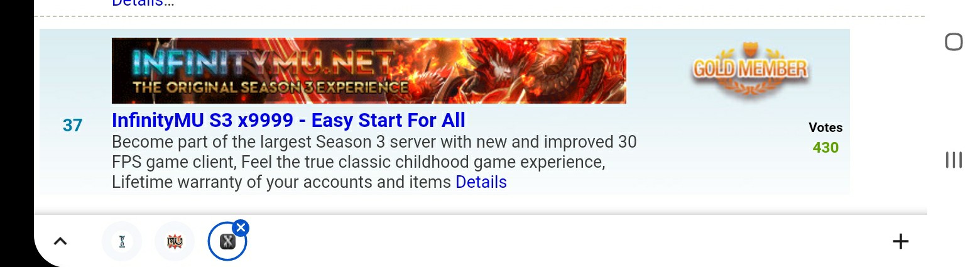Open InfinityMU S3 x9999 title link

pos(288,120)
